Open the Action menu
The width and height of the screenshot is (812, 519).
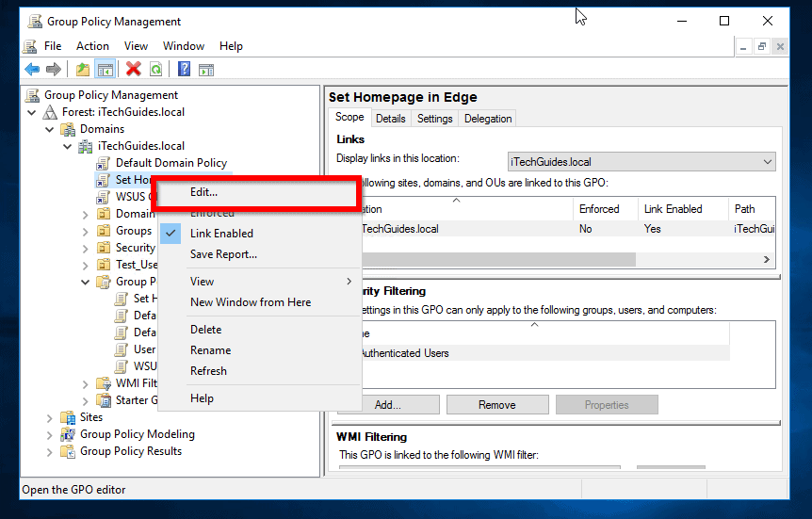pos(92,46)
